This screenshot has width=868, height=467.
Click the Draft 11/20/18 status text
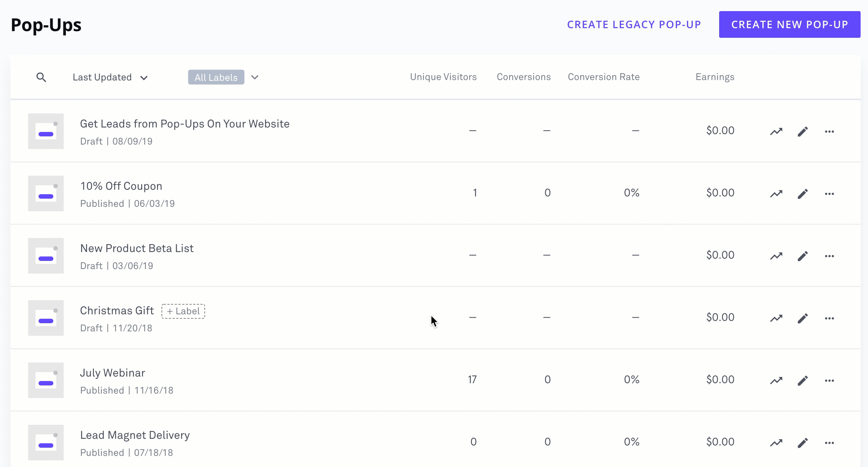116,328
